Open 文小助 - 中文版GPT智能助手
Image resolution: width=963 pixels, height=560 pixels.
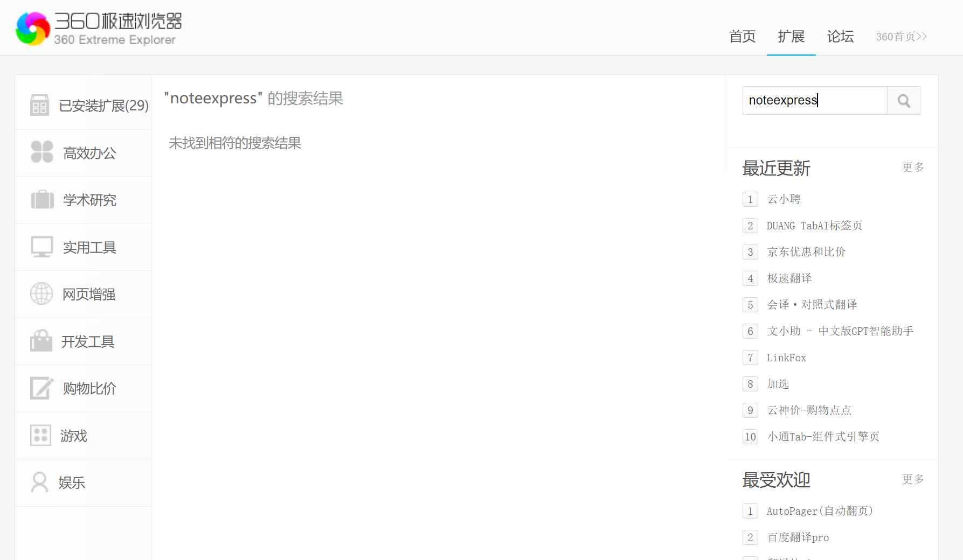click(x=840, y=331)
